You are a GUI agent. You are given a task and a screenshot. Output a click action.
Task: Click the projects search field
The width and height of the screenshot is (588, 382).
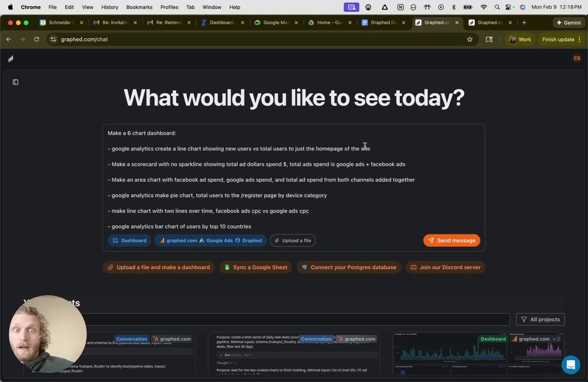[266, 319]
